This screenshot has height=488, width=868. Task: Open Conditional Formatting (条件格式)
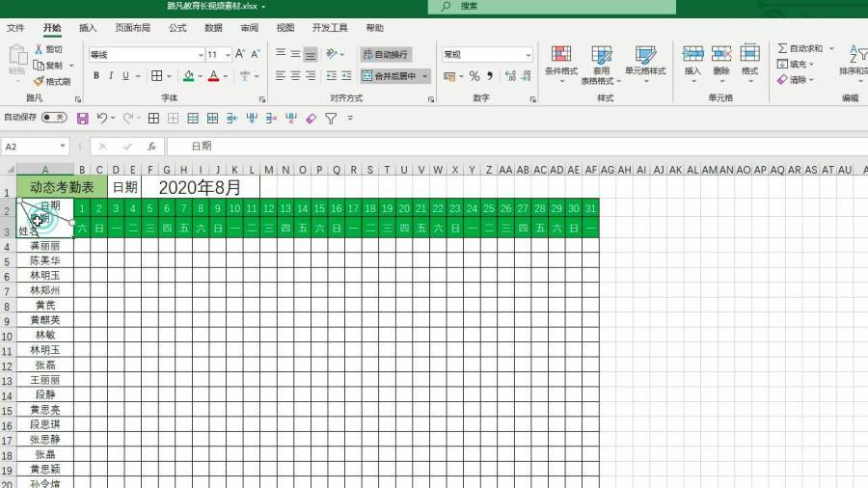(x=560, y=64)
